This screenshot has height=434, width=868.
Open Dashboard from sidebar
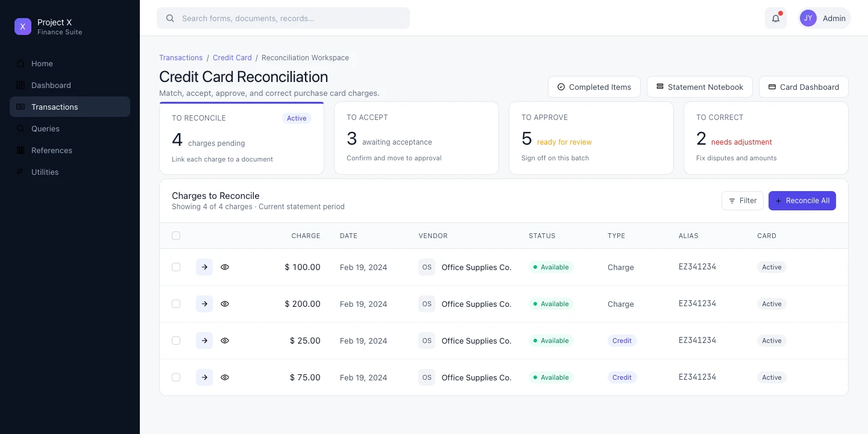click(70, 85)
